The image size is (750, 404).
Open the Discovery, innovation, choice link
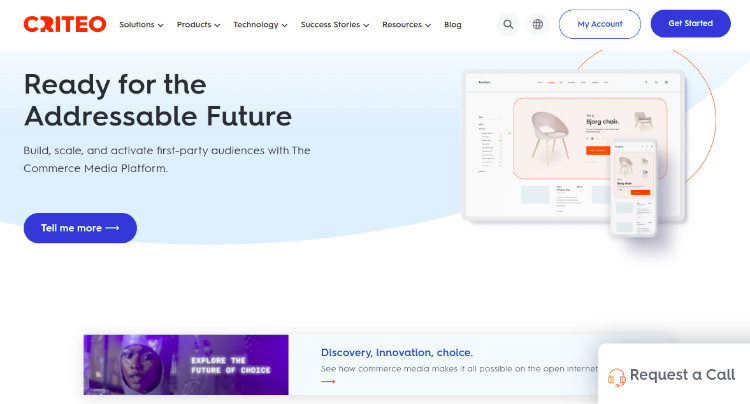tap(397, 352)
